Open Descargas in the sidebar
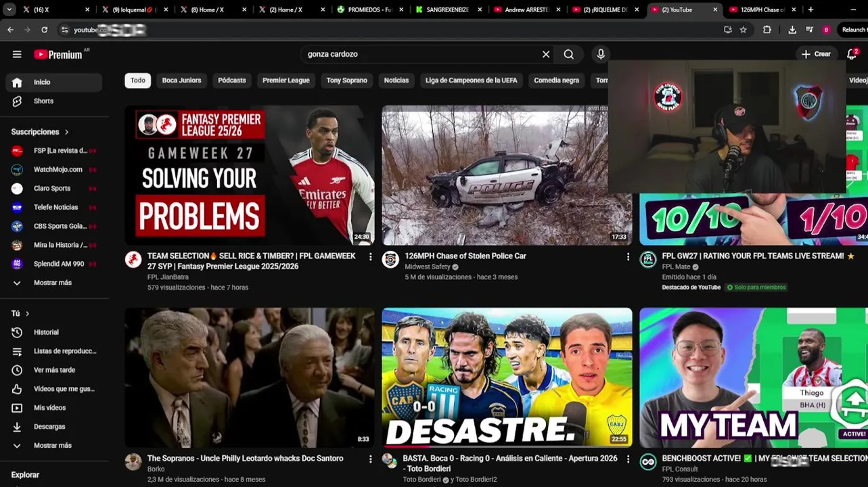 tap(53, 427)
